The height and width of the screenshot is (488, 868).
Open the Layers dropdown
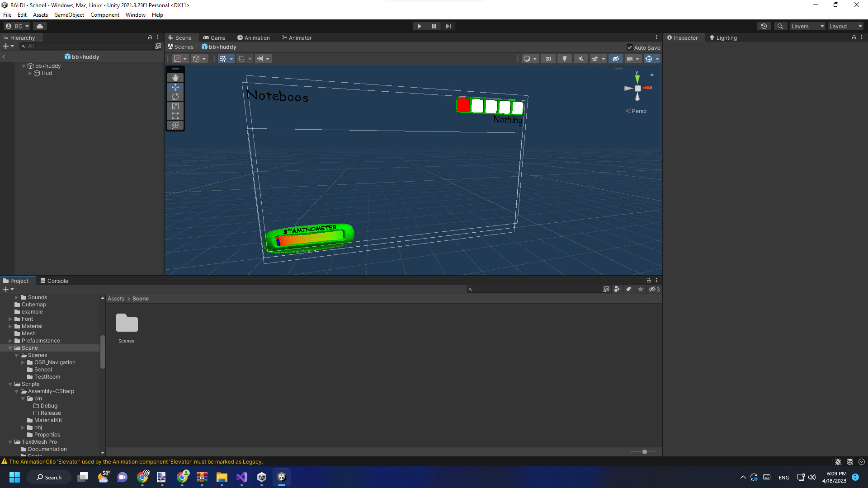(x=807, y=26)
